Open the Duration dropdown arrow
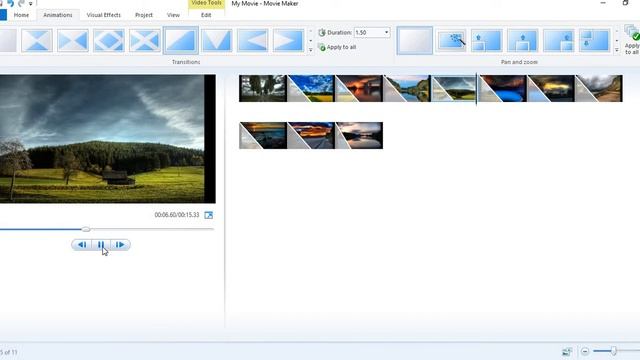 [x=386, y=32]
